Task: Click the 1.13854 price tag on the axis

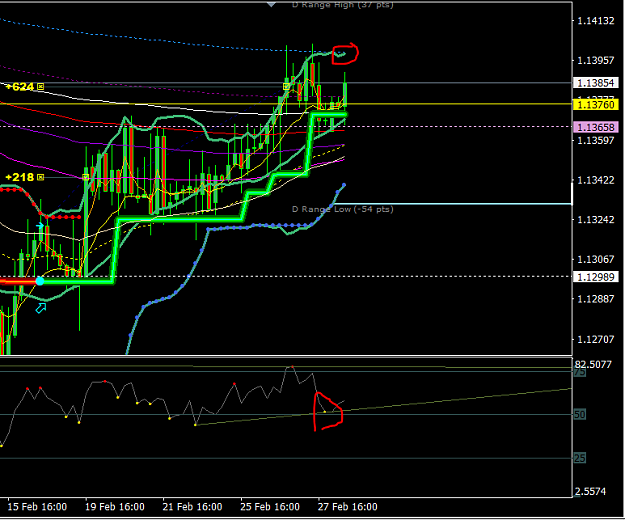Action: click(x=596, y=83)
